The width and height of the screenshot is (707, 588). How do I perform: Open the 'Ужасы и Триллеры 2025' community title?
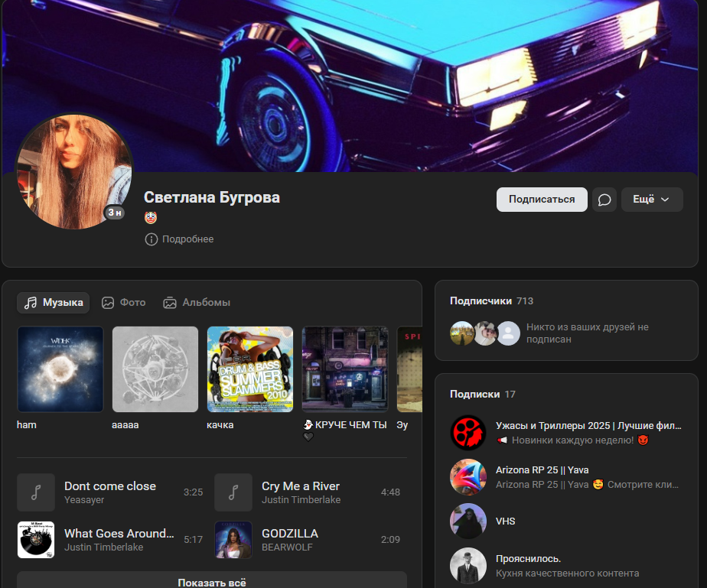tap(588, 426)
